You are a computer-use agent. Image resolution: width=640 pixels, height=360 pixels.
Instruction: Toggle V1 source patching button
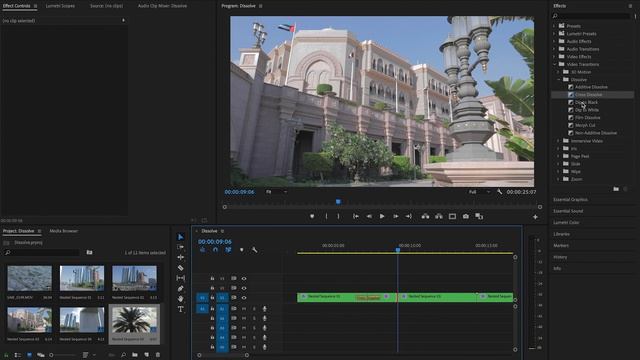coord(202,298)
